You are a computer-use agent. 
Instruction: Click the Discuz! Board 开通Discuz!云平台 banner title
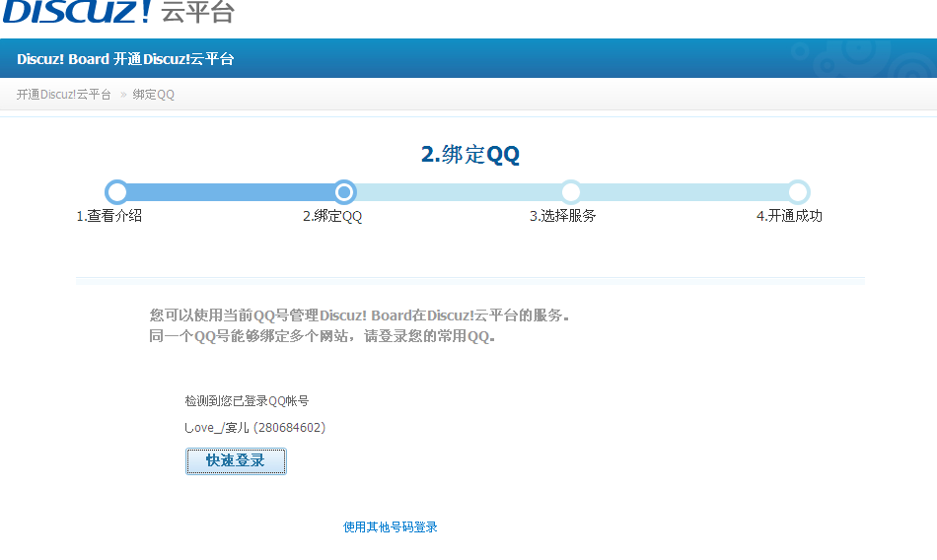pos(125,59)
